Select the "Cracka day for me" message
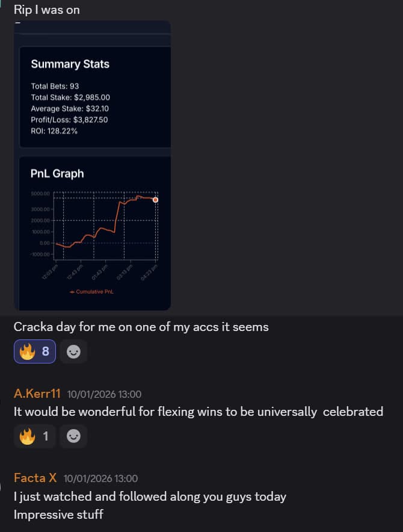 click(141, 327)
